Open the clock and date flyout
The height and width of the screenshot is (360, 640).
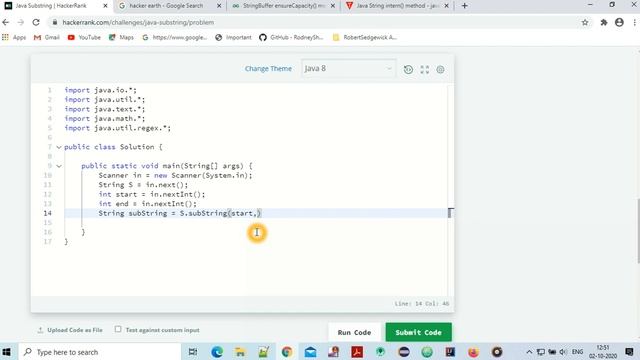603,352
